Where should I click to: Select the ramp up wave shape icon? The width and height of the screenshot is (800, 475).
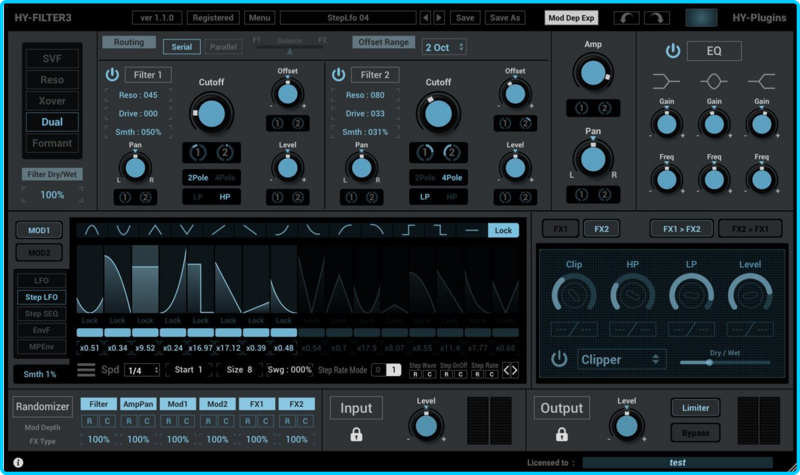pos(218,230)
